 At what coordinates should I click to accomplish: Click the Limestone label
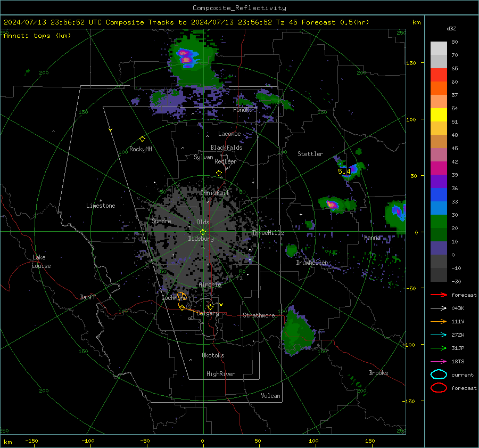(x=101, y=206)
